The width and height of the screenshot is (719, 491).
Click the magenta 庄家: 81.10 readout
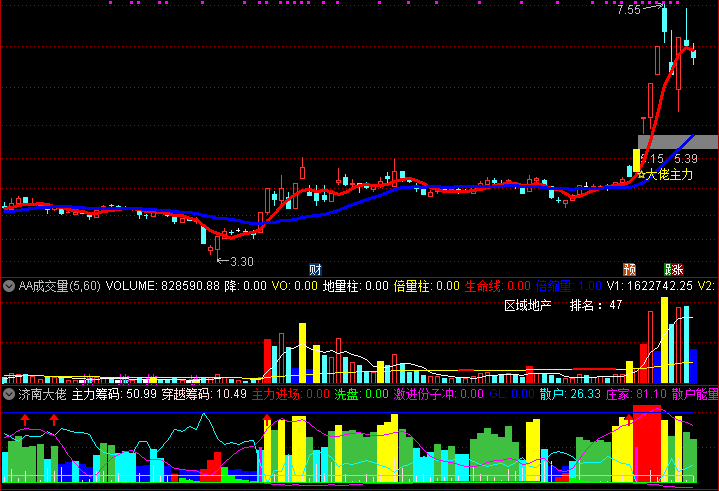636,394
